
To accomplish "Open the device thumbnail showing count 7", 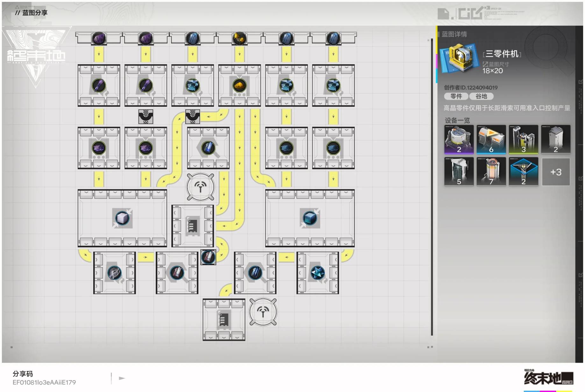I will (491, 172).
